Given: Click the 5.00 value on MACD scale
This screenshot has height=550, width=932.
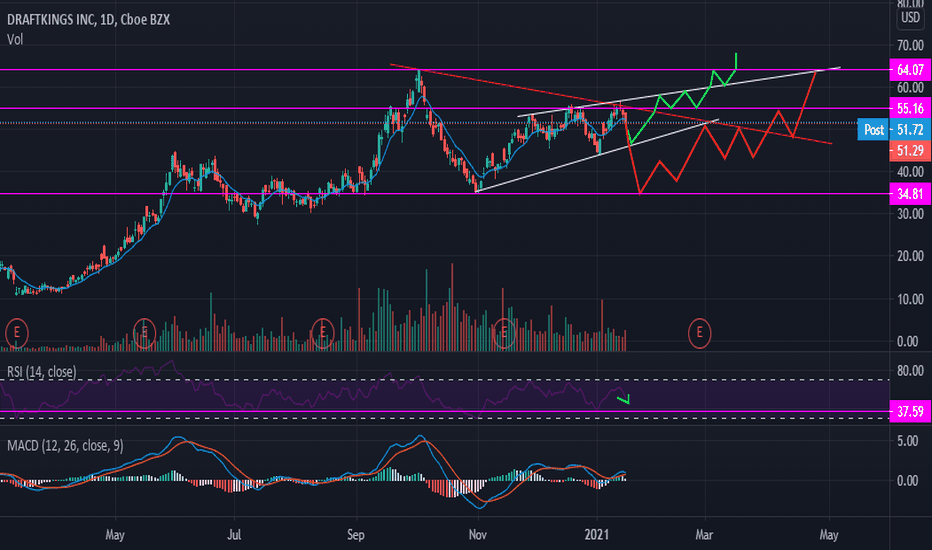Looking at the screenshot, I should coord(908,441).
